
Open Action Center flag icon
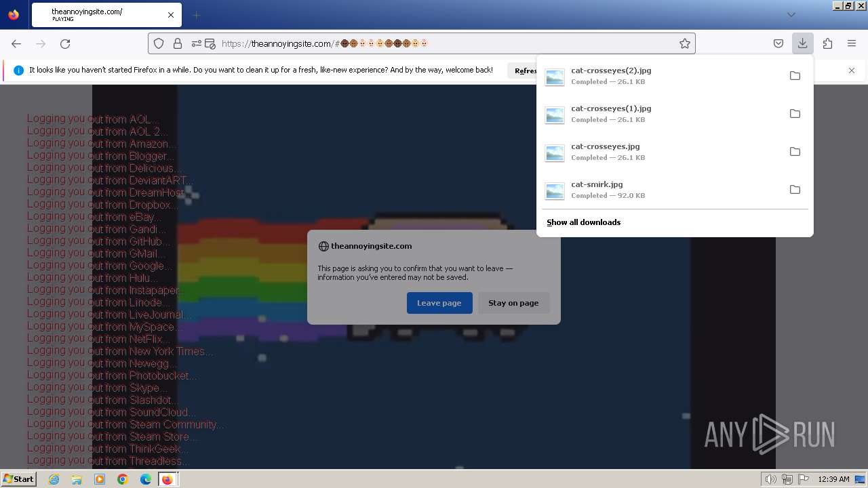coord(804,479)
